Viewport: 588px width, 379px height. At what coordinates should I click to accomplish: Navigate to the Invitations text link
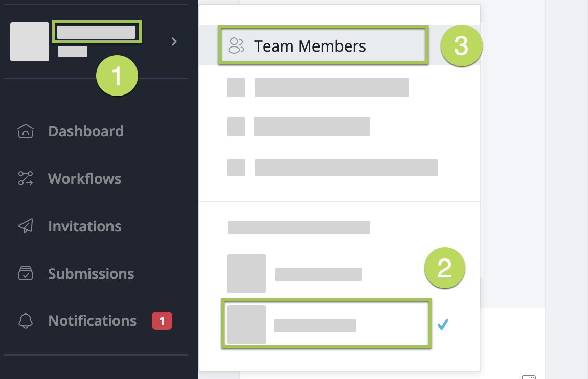pos(85,226)
